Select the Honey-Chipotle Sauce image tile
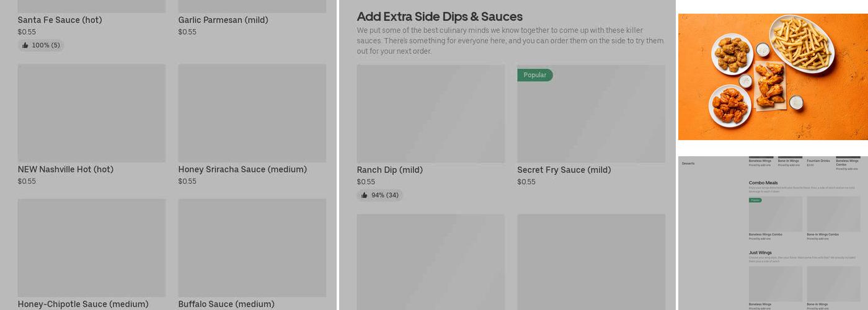The width and height of the screenshot is (868, 310). click(91, 247)
